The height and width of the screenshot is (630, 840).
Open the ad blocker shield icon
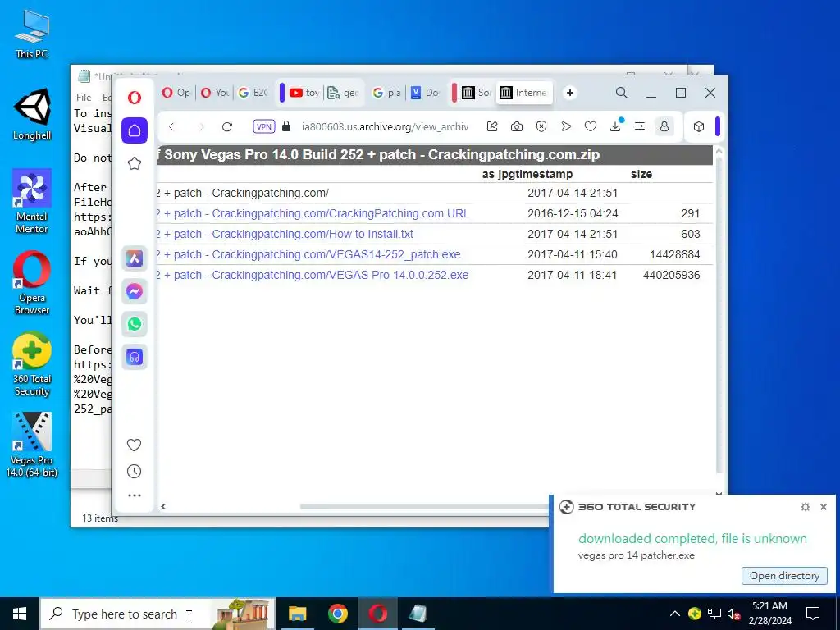541,126
